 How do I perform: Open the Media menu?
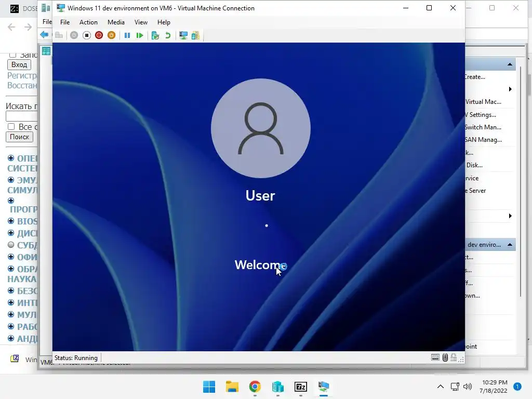(x=116, y=22)
